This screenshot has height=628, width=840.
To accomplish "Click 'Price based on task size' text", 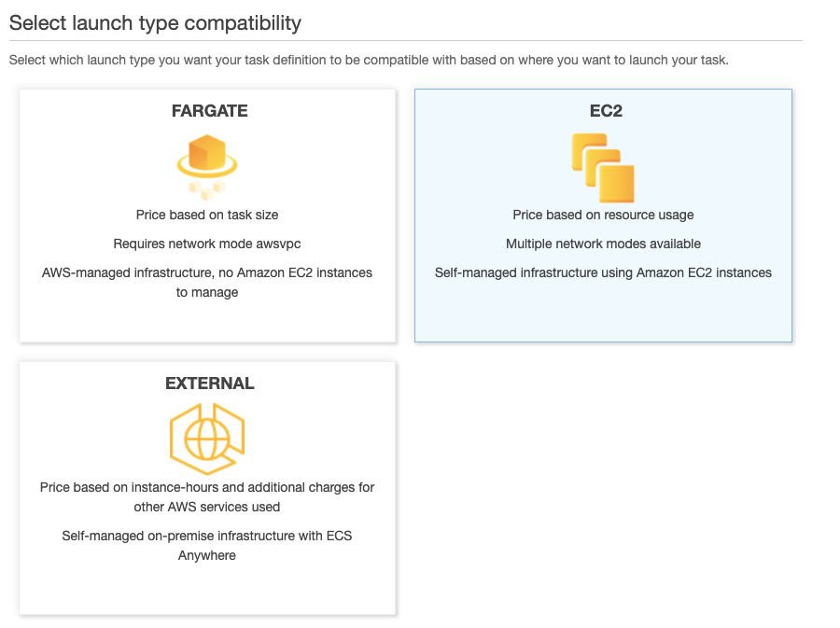I will point(206,215).
